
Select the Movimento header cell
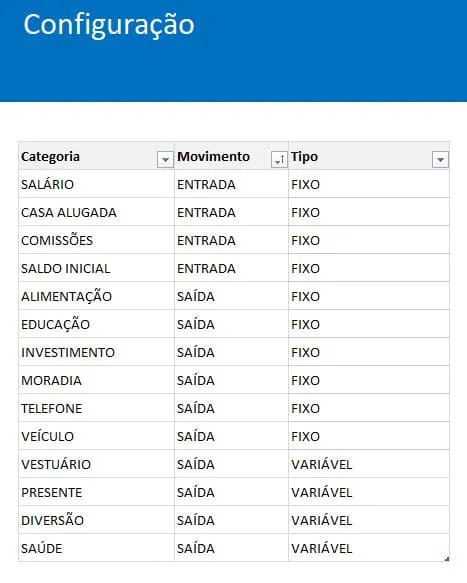231,156
